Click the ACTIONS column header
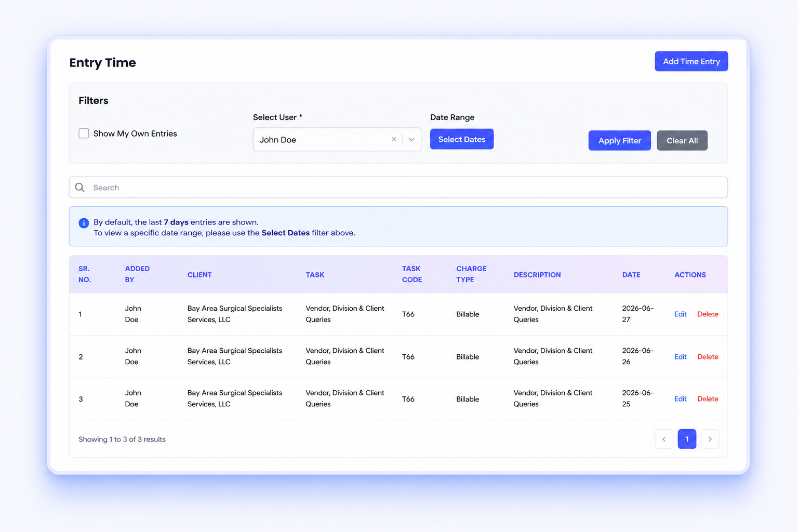The height and width of the screenshot is (532, 798). (x=690, y=275)
